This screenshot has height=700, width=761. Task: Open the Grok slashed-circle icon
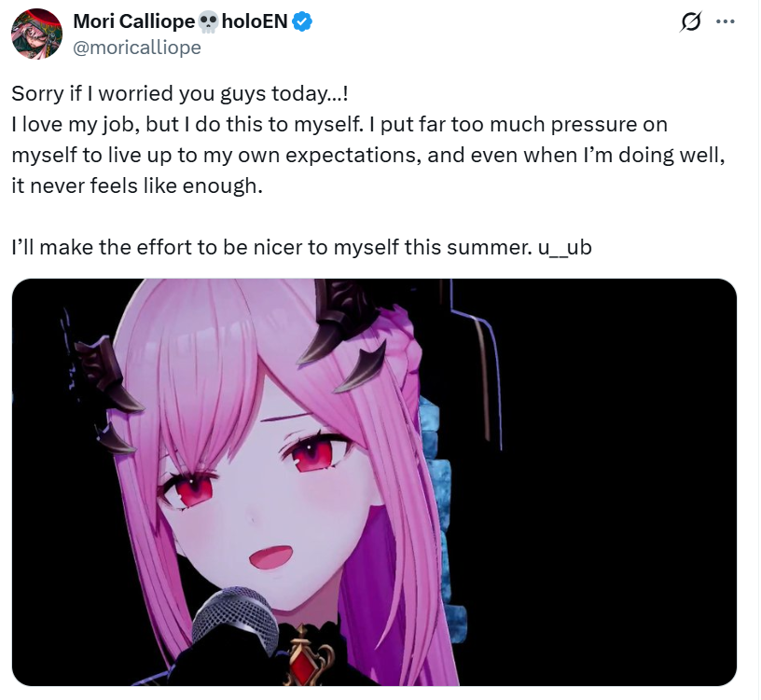coord(690,21)
